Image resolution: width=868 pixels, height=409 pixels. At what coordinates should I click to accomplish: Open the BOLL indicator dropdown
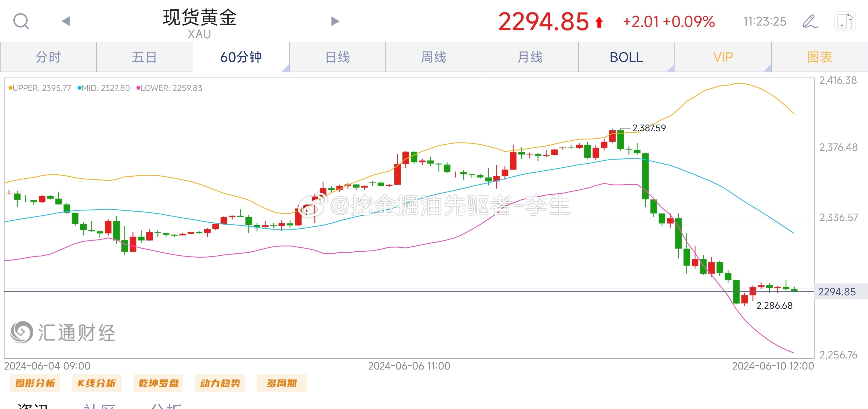pos(626,57)
